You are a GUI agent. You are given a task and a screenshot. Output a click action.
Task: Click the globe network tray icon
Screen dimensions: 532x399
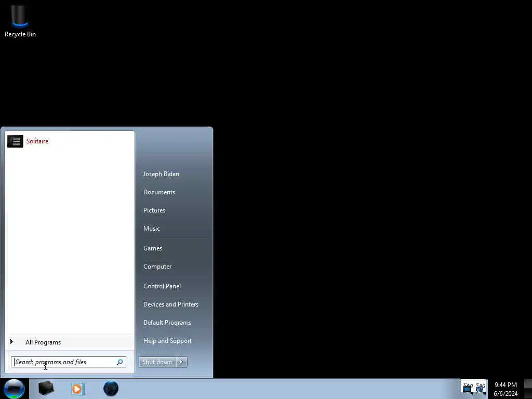tap(481, 389)
